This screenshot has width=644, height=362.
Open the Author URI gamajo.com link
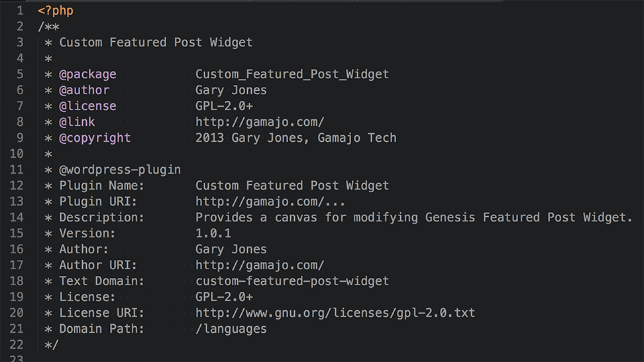(260, 265)
